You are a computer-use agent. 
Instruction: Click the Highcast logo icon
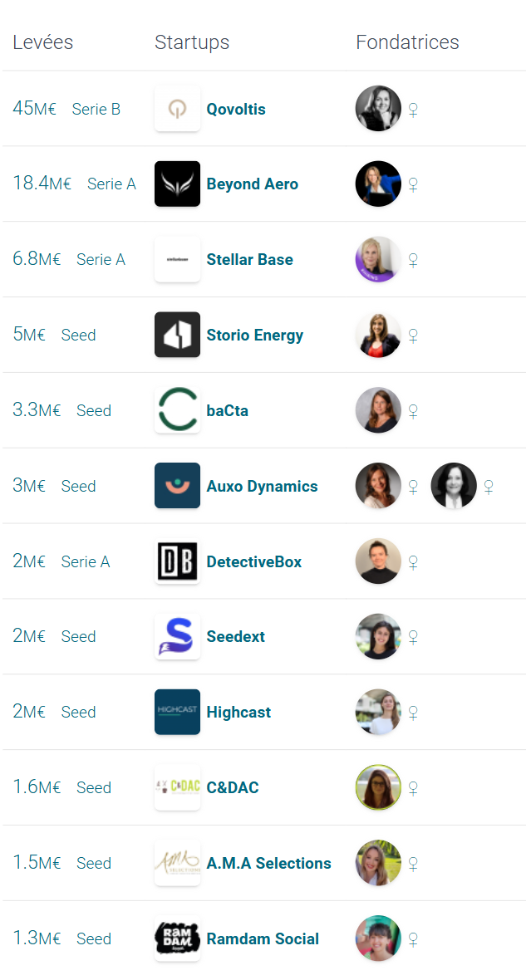pos(177,712)
